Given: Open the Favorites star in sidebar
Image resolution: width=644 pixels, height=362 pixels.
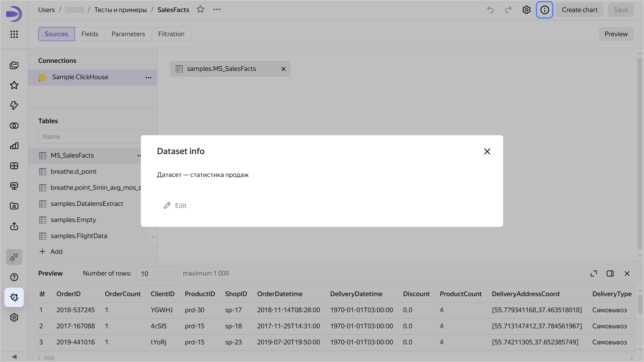Looking at the screenshot, I should coord(14,85).
